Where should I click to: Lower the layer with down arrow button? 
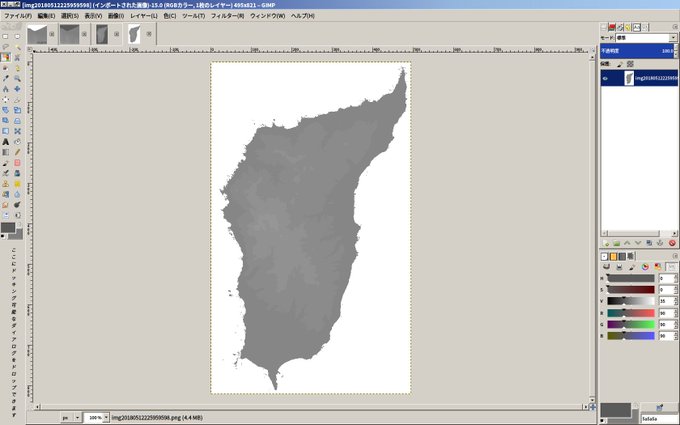tap(638, 243)
